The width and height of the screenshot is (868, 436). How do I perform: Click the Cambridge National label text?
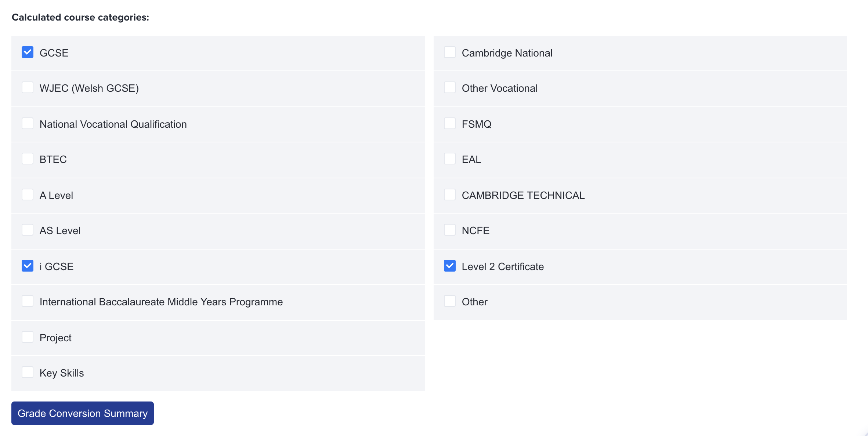pyautogui.click(x=507, y=53)
